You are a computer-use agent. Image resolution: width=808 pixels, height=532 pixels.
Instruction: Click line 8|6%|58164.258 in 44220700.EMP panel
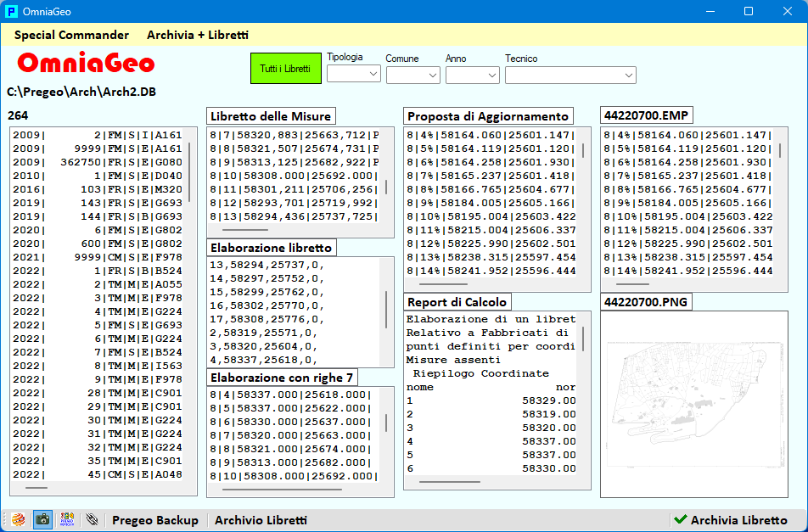pyautogui.click(x=688, y=162)
